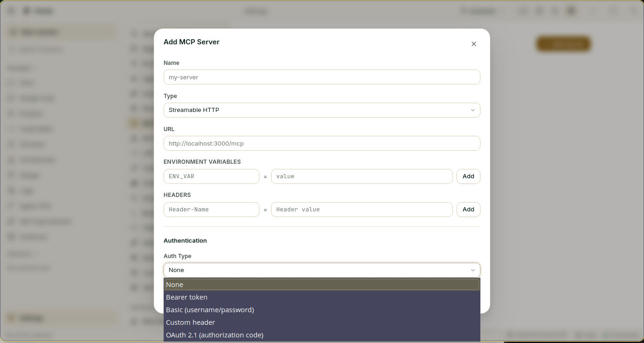Pick Custom header auth type
This screenshot has width=644, height=343.
[322, 322]
